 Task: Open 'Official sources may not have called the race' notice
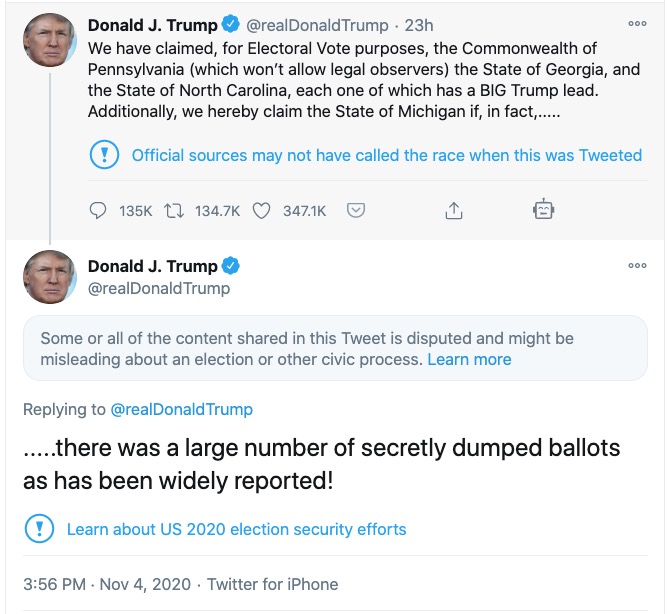pyautogui.click(x=386, y=155)
